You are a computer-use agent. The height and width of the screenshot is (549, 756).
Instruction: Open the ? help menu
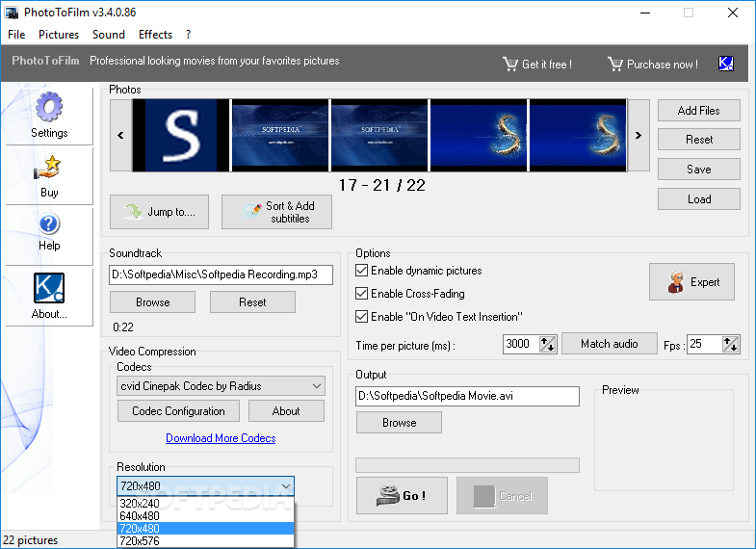coord(188,35)
